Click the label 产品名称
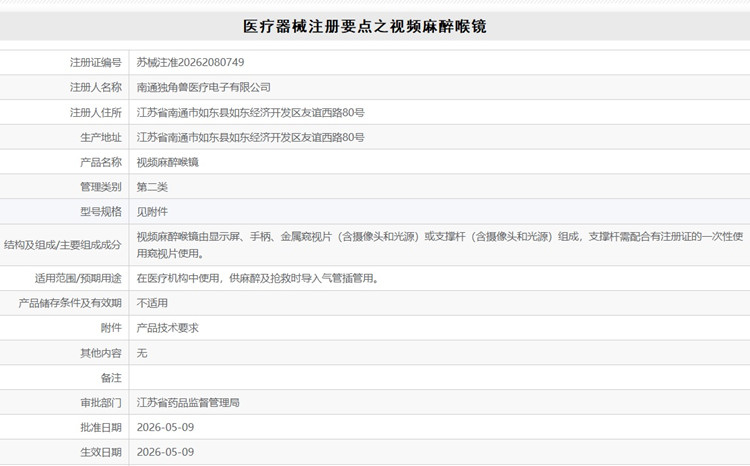The image size is (750, 466). (101, 162)
